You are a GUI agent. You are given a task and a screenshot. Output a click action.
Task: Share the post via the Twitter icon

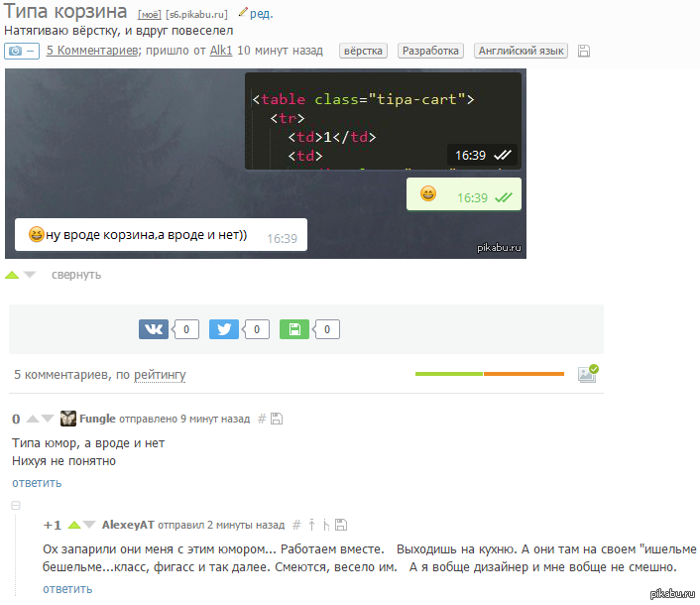224,329
